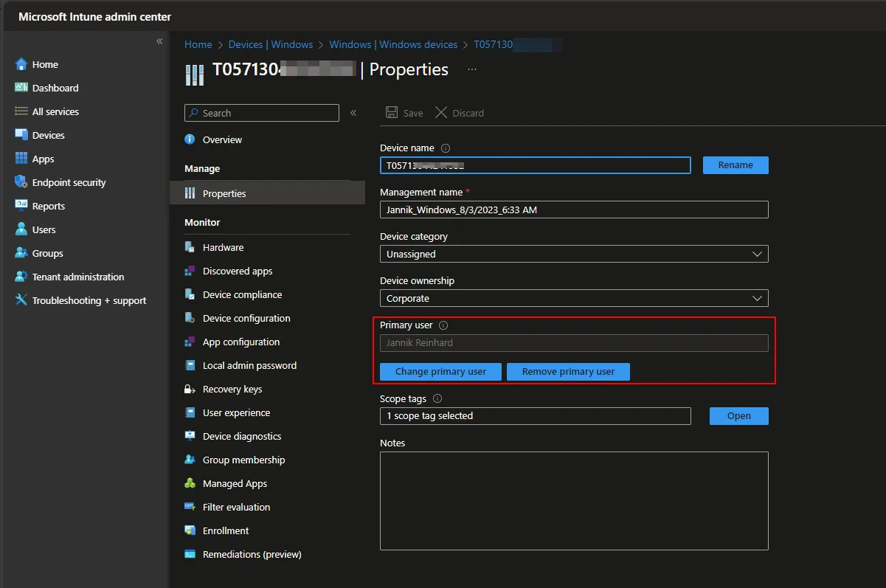This screenshot has width=886, height=588.
Task: Click the Hardware icon in the Monitor list
Action: point(190,247)
